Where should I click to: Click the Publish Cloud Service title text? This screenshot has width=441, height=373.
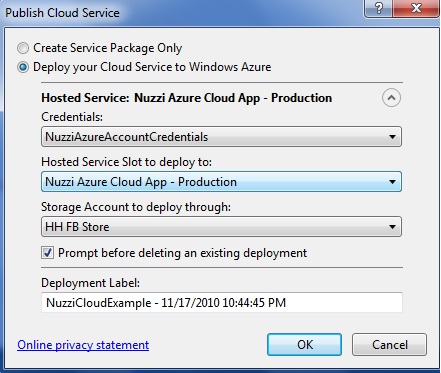pos(62,13)
